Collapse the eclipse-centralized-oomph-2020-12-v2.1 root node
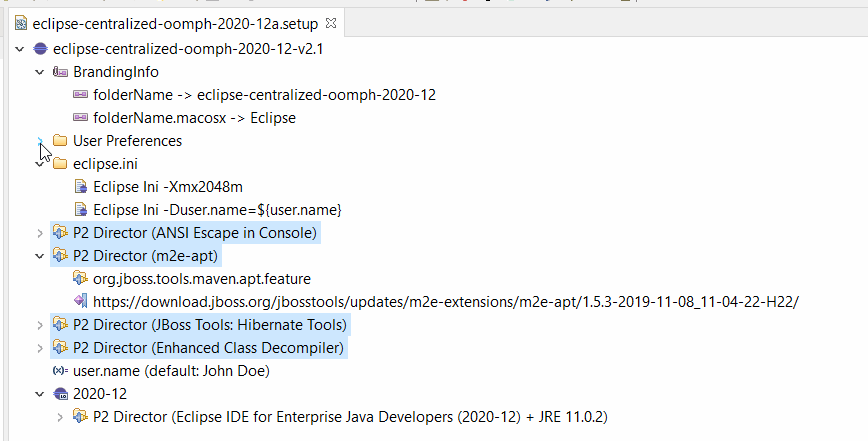 [19, 49]
